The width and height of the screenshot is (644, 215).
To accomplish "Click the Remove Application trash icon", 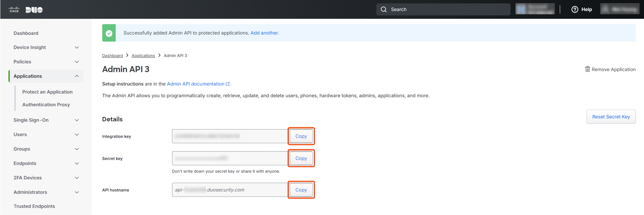I will 587,69.
